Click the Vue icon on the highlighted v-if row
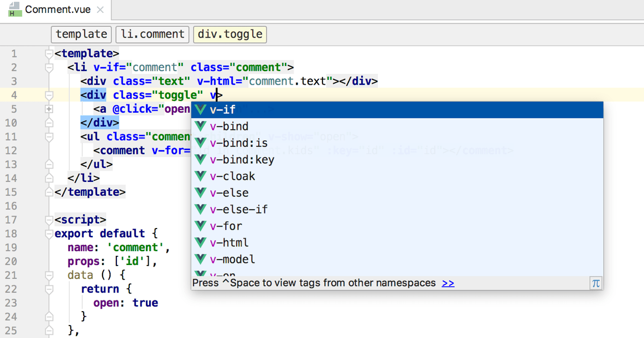This screenshot has width=644, height=338. pyautogui.click(x=200, y=109)
